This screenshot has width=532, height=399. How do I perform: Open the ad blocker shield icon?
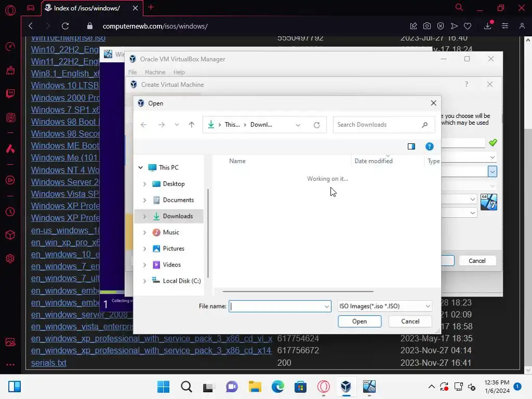click(x=441, y=26)
